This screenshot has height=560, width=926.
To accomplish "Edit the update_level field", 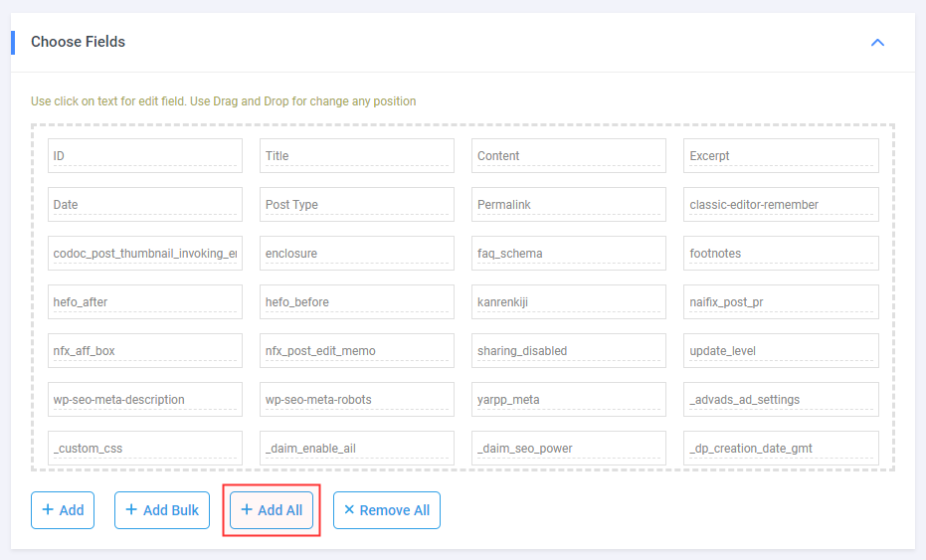I will point(781,351).
